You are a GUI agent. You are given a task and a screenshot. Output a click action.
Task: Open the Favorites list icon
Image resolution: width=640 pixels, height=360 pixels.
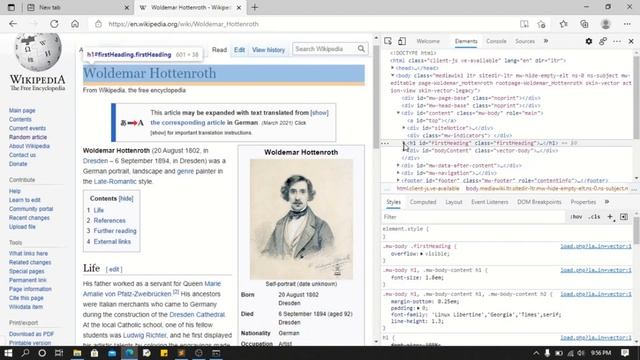(x=564, y=24)
